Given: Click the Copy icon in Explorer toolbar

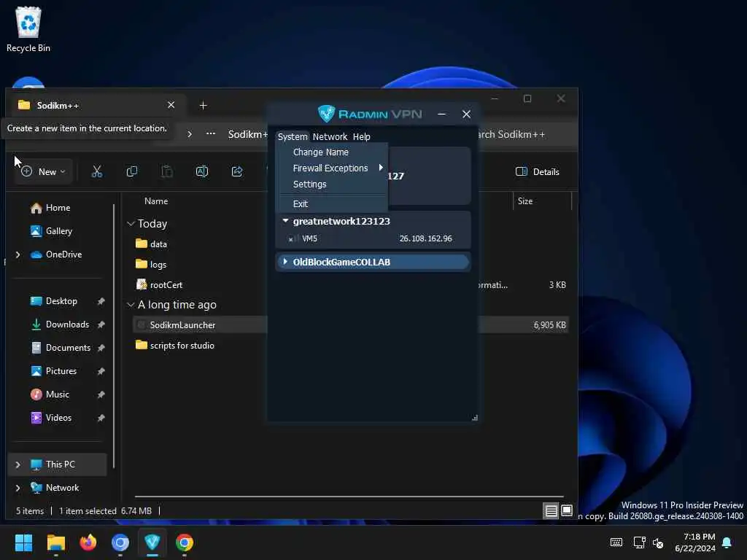Looking at the screenshot, I should (x=132, y=171).
